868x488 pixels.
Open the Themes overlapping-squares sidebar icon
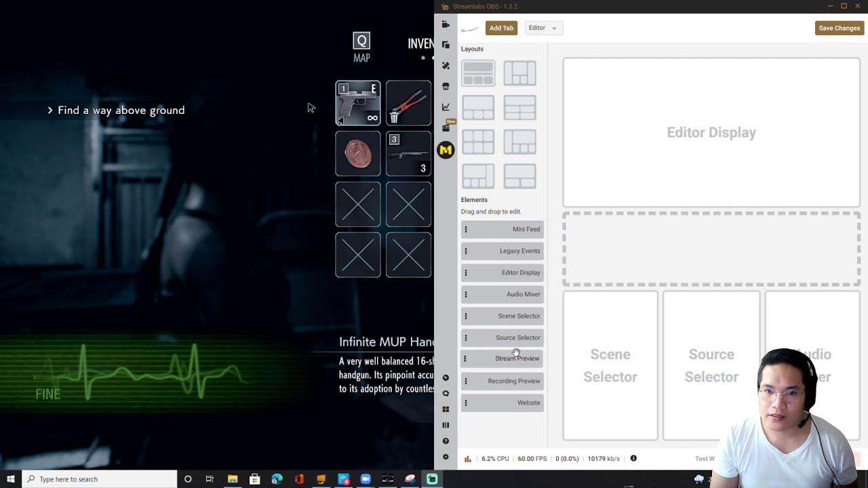click(x=446, y=45)
